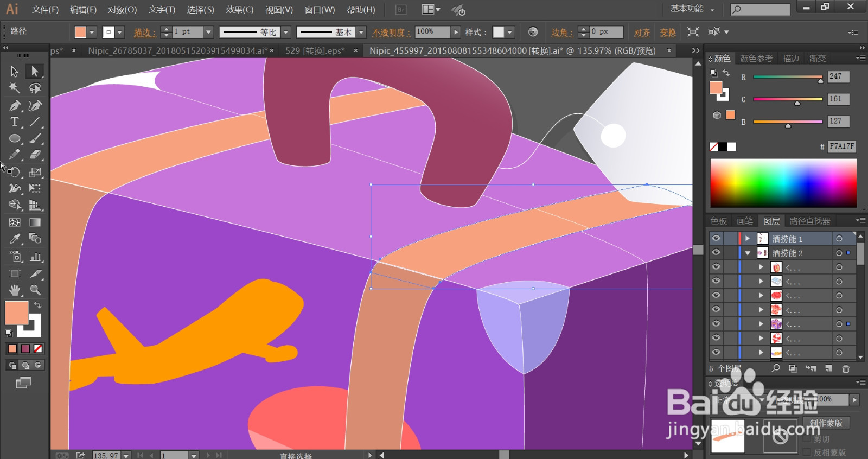Toggle visibility of fourth sublayer

pos(716,309)
